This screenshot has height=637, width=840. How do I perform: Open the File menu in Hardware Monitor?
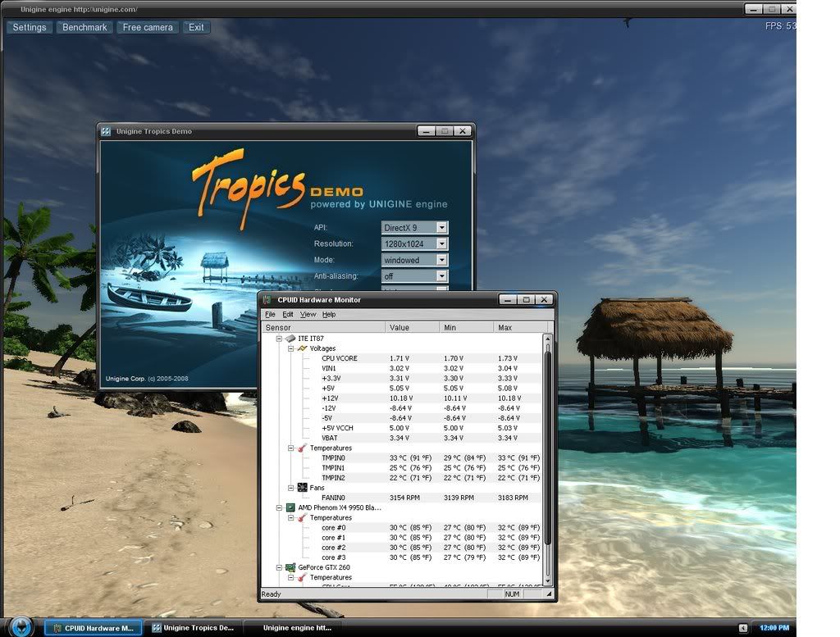270,314
